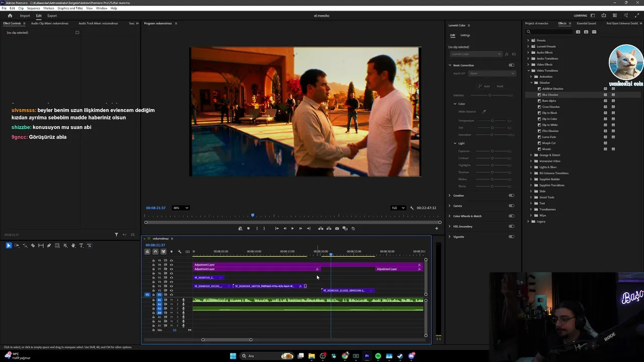Open the Sequence menu

33,9
